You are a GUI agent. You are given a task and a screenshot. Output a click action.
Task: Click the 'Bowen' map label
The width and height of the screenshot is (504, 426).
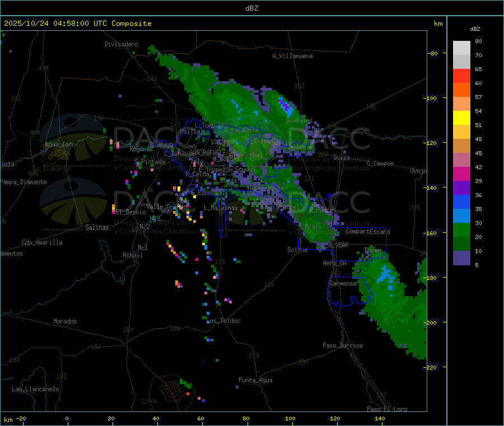pos(373,250)
